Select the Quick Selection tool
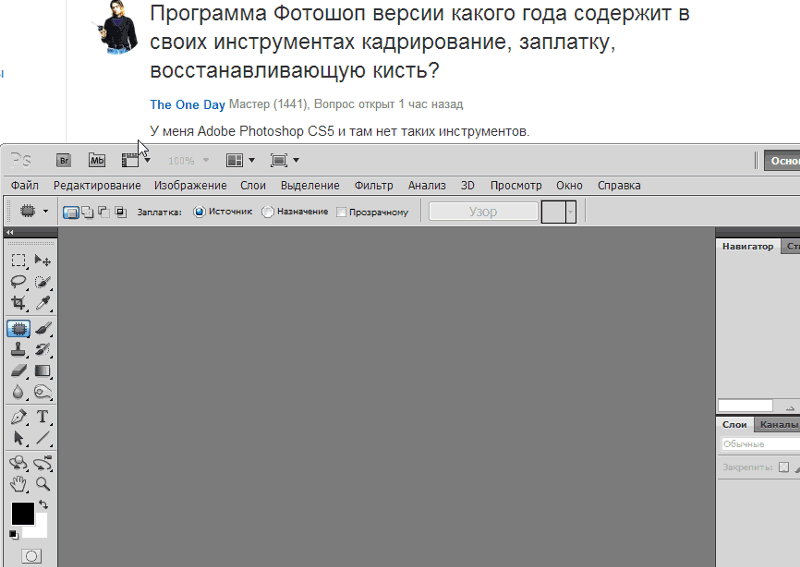Screen dimensions: 800x567 [x=42, y=282]
